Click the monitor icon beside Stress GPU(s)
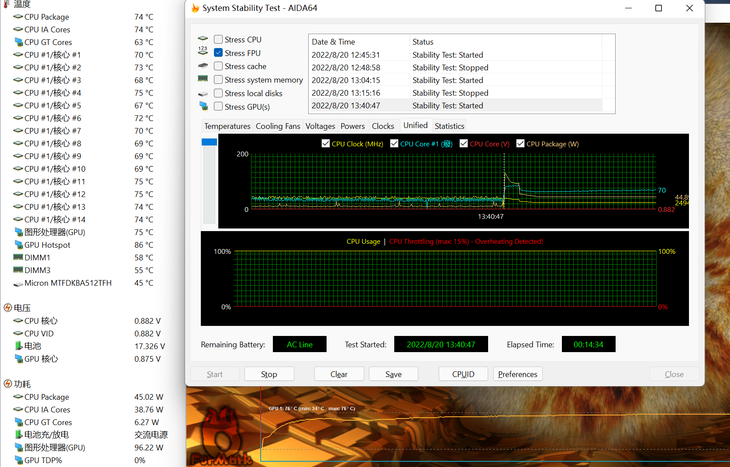Viewport: 730px width, 467px height. point(203,106)
